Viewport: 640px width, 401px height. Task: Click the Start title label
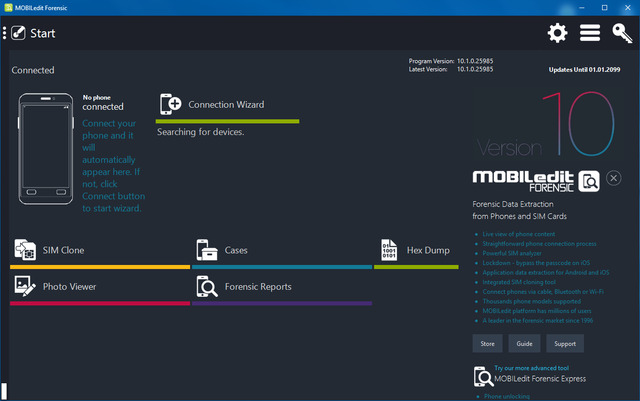pos(43,33)
